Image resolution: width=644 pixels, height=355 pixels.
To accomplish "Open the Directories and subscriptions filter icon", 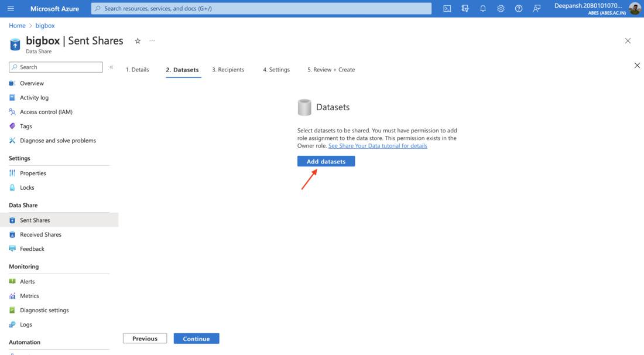I will (465, 8).
